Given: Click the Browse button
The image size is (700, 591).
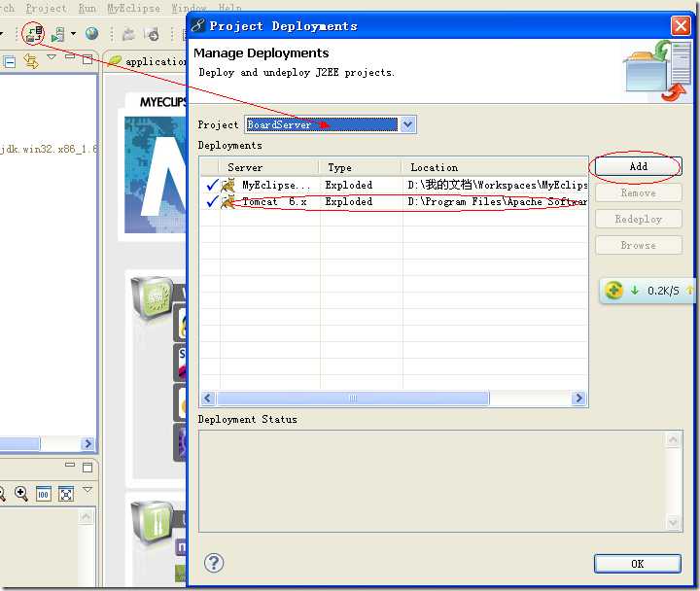Looking at the screenshot, I should (638, 245).
